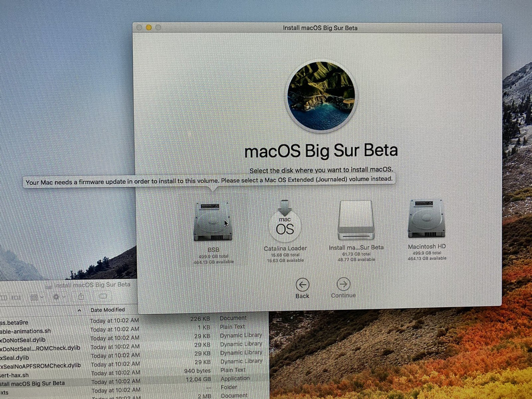Click 'Select the disk where you want' text
532x399 pixels.
[x=321, y=170]
